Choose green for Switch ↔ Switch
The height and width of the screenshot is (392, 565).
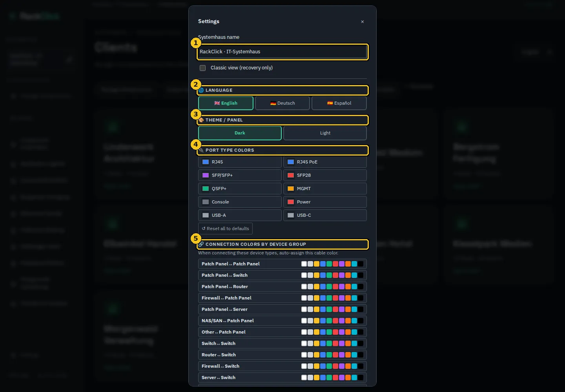point(329,343)
